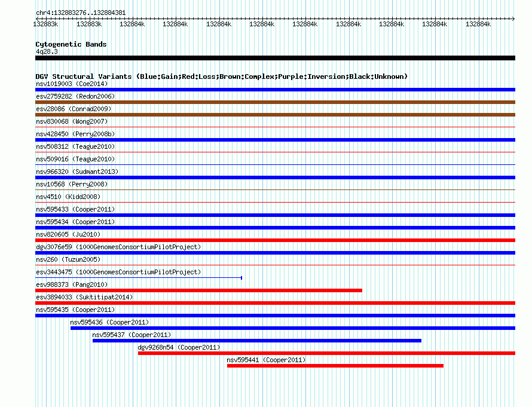Click the blue bar under nsv595434
Viewport: 532px width, 407px height.
coord(275,228)
